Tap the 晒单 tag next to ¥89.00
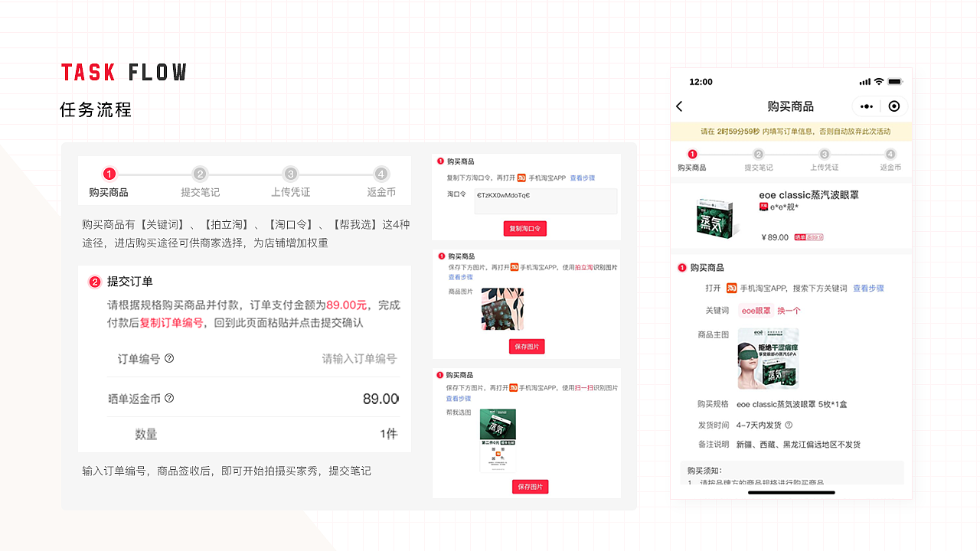Image resolution: width=980 pixels, height=551 pixels. 809,237
